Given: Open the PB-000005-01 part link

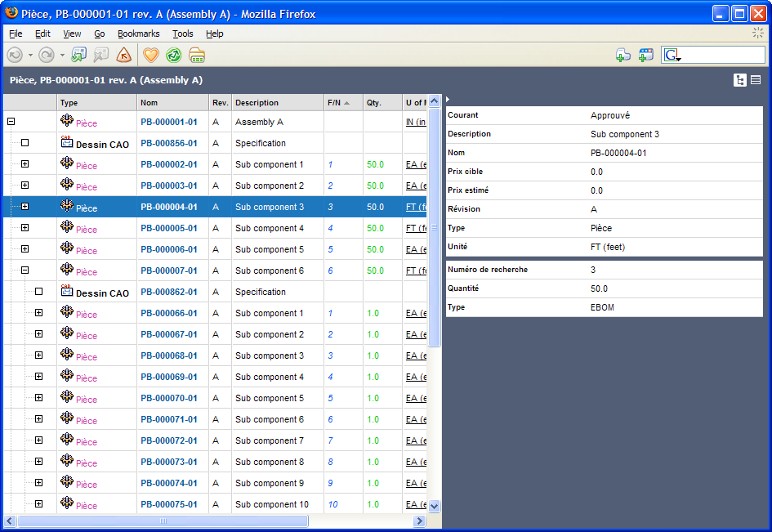Looking at the screenshot, I should click(168, 228).
